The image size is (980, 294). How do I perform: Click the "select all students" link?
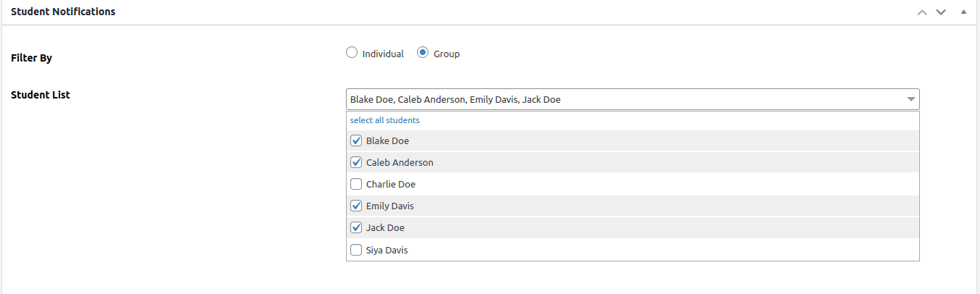[x=384, y=120]
